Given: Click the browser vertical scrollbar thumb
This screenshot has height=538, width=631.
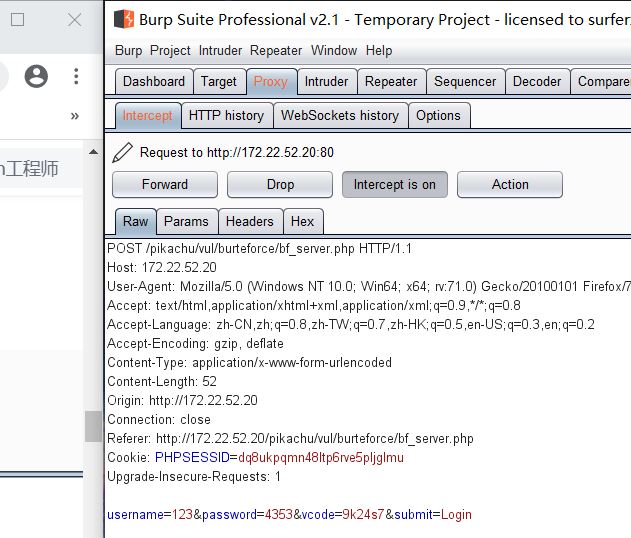Looking at the screenshot, I should click(93, 426).
